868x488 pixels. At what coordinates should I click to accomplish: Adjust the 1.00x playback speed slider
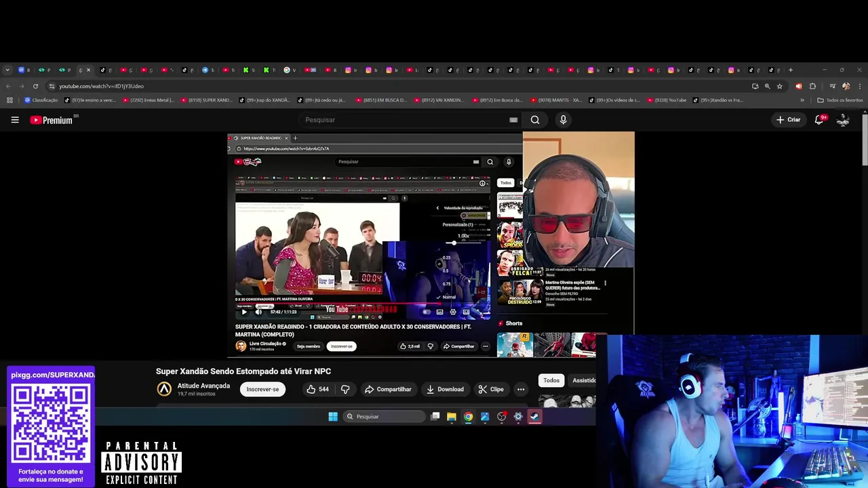pos(465,243)
